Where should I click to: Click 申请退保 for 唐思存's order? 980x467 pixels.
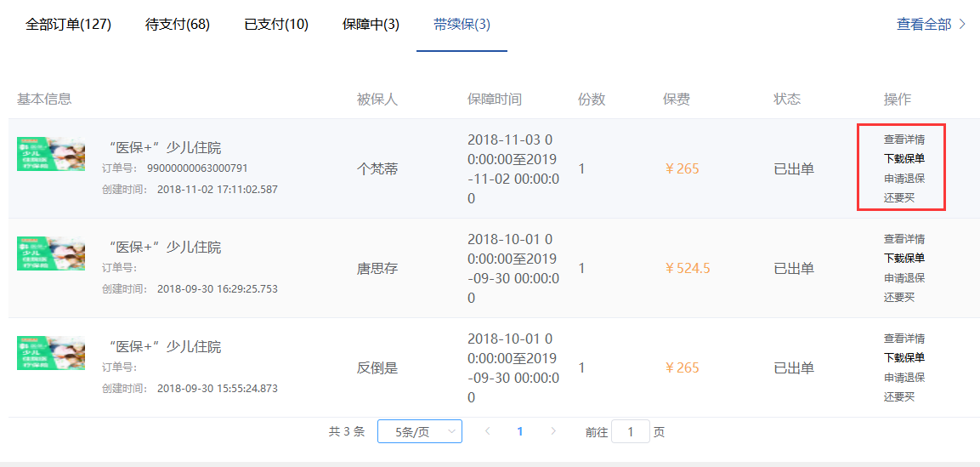(904, 278)
